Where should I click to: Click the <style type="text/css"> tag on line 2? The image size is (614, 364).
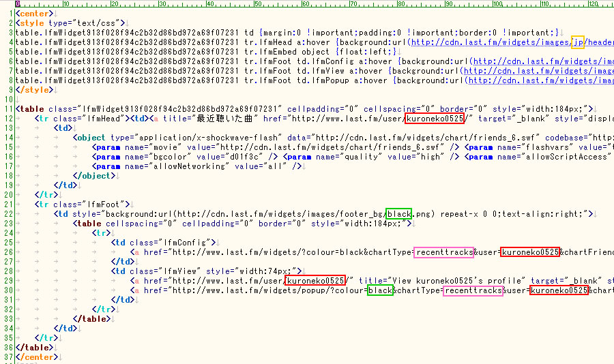pyautogui.click(x=70, y=23)
